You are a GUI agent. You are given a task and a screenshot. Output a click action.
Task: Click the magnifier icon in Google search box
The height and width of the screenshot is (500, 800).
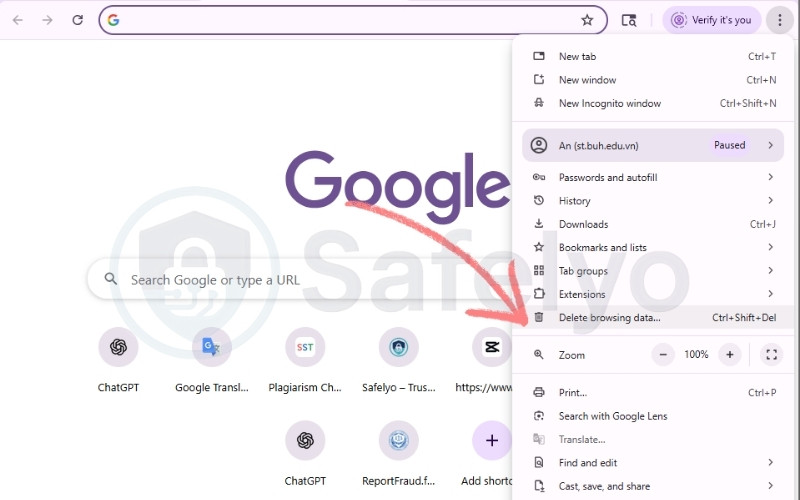pos(111,279)
